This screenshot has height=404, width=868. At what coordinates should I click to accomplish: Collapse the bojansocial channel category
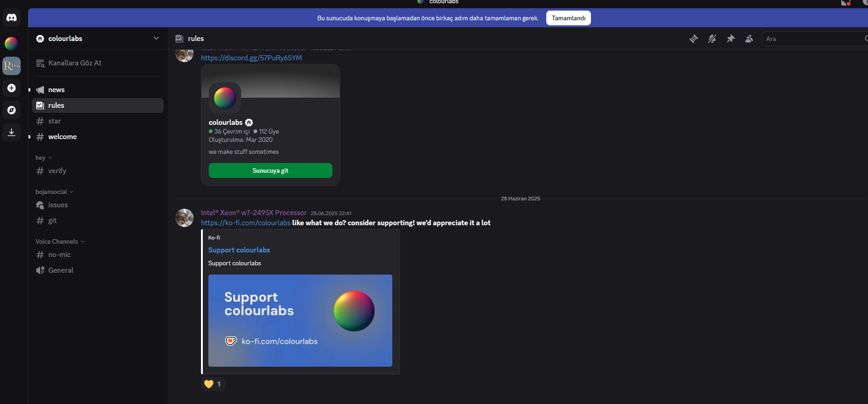54,192
